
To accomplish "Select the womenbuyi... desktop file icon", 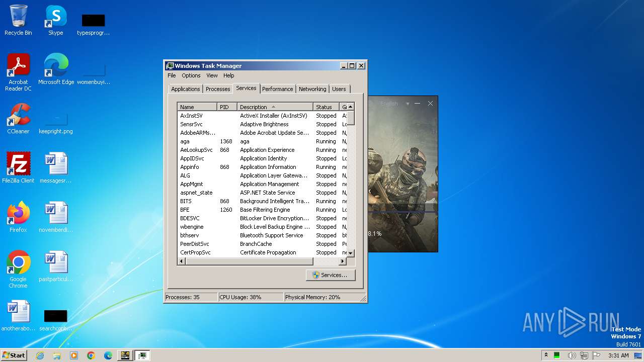I will click(93, 73).
